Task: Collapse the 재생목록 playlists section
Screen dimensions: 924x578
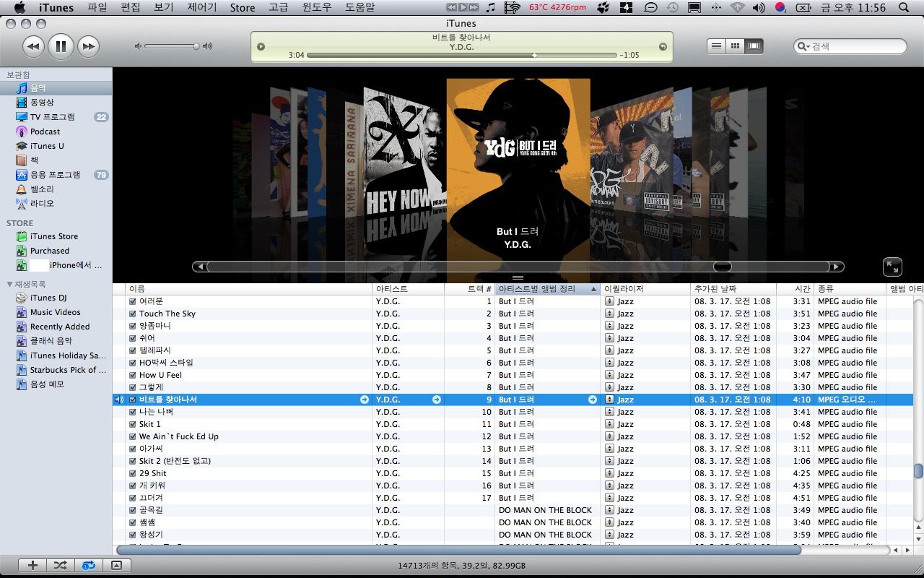Action: pos(9,284)
